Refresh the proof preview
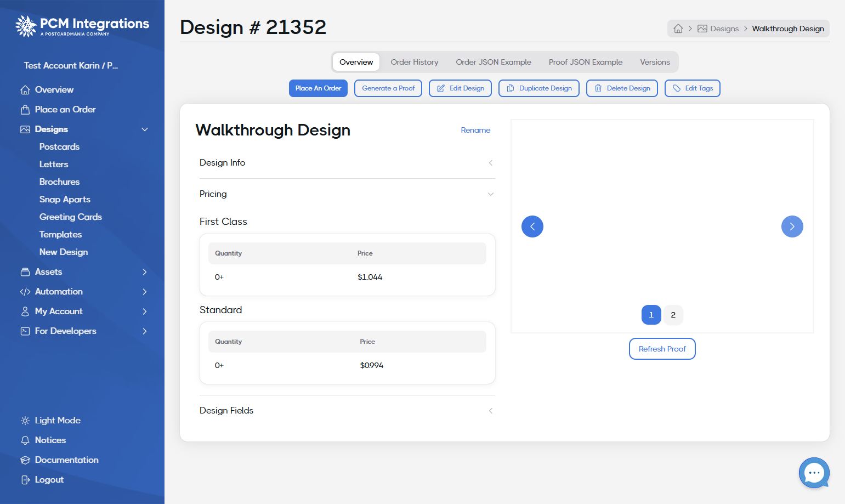The width and height of the screenshot is (845, 504). pyautogui.click(x=662, y=349)
